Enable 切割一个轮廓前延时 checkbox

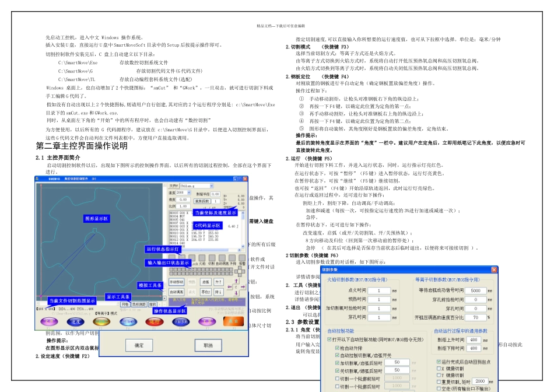point(338,379)
